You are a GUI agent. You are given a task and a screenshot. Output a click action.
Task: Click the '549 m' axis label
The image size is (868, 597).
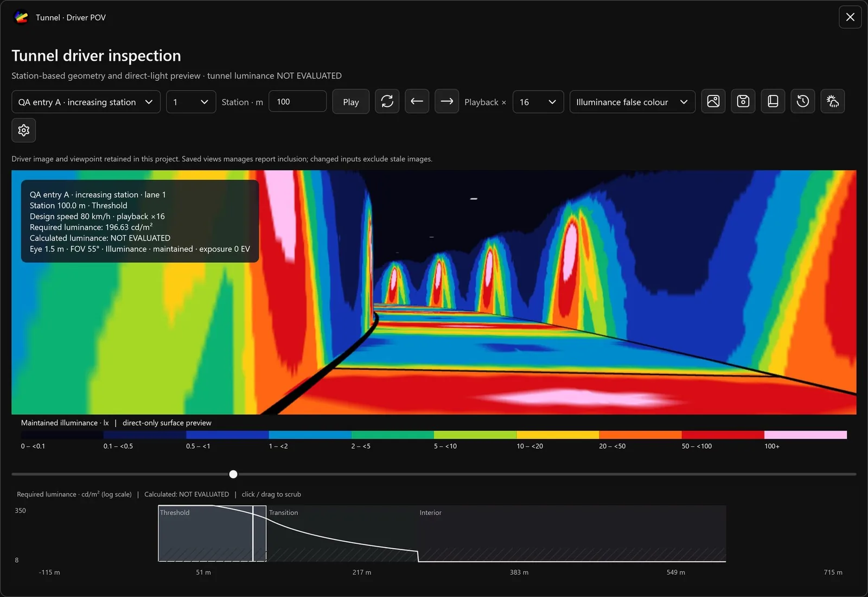676,573
